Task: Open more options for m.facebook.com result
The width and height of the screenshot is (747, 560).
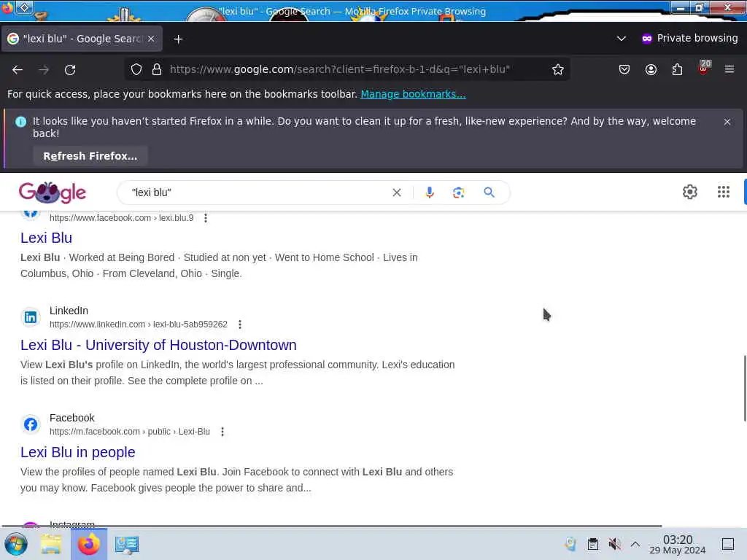Action: [222, 432]
